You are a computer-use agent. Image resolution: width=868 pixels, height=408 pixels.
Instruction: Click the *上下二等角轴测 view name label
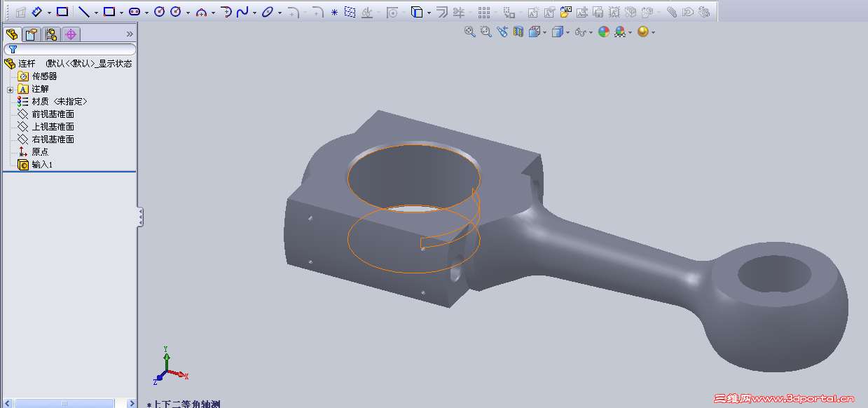click(x=184, y=404)
